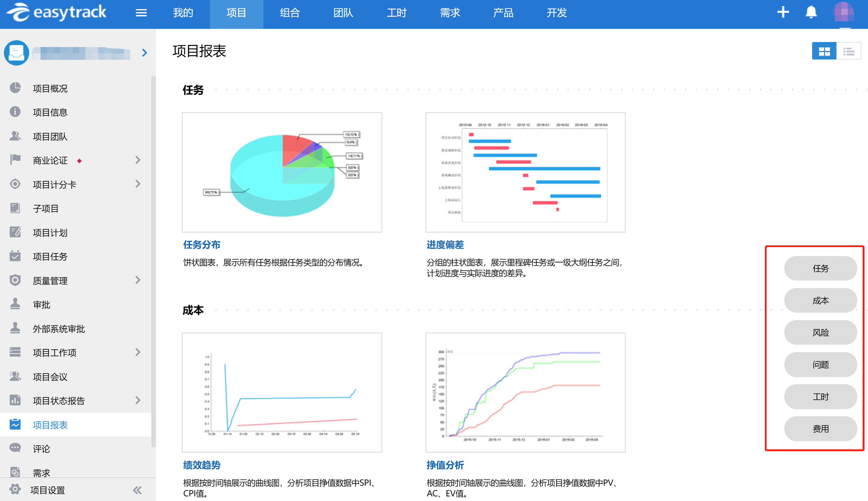This screenshot has width=868, height=501.
Task: Click the plus add icon
Action: coord(783,12)
